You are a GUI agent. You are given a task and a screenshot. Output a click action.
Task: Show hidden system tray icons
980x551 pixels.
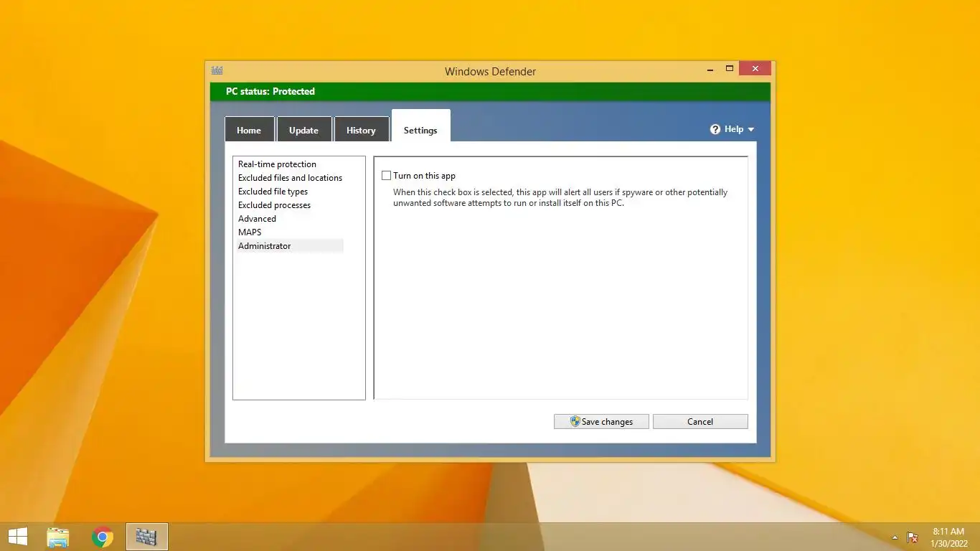(895, 537)
